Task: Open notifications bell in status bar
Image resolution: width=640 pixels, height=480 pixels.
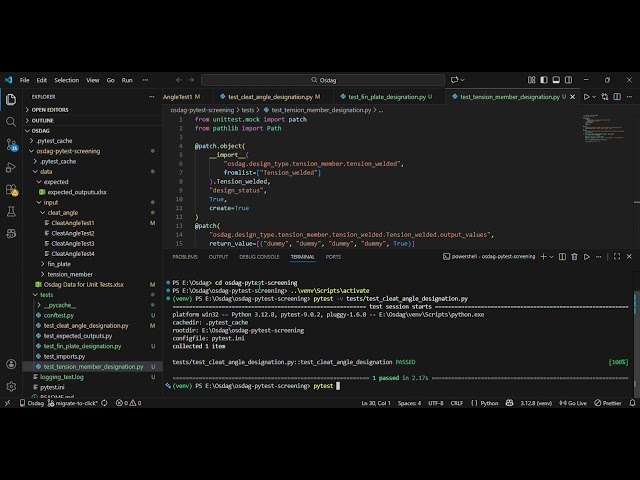Action: [632, 403]
